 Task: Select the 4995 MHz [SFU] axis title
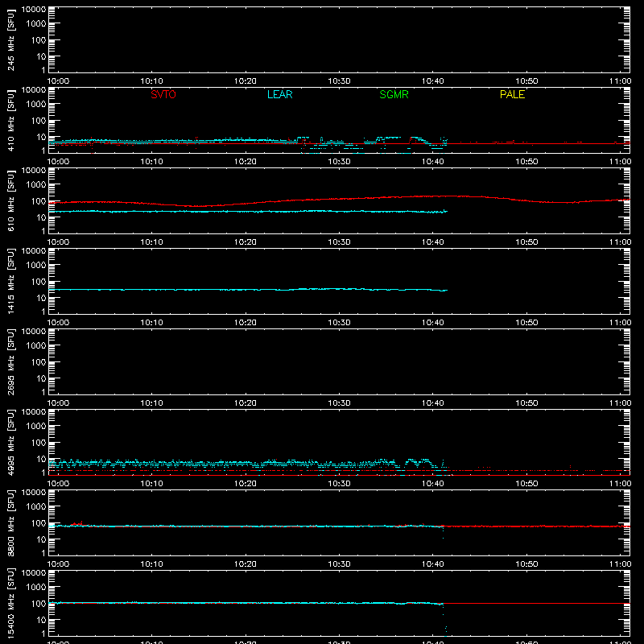(x=10, y=442)
